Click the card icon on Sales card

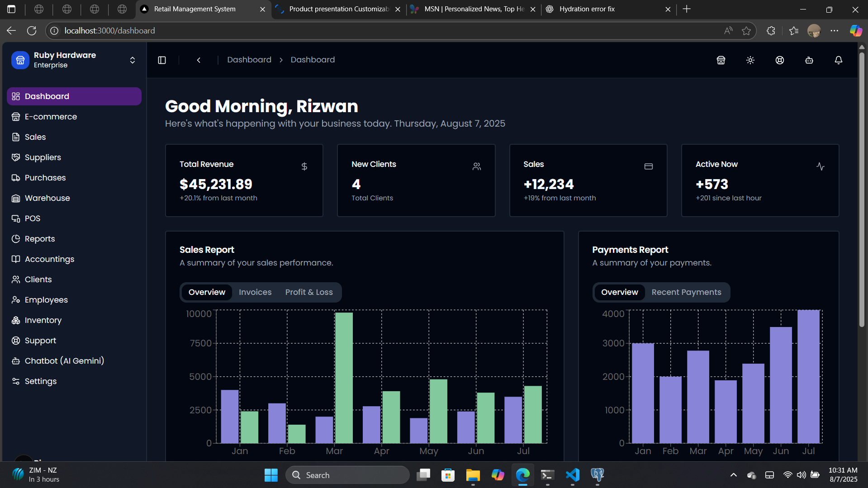click(x=649, y=166)
